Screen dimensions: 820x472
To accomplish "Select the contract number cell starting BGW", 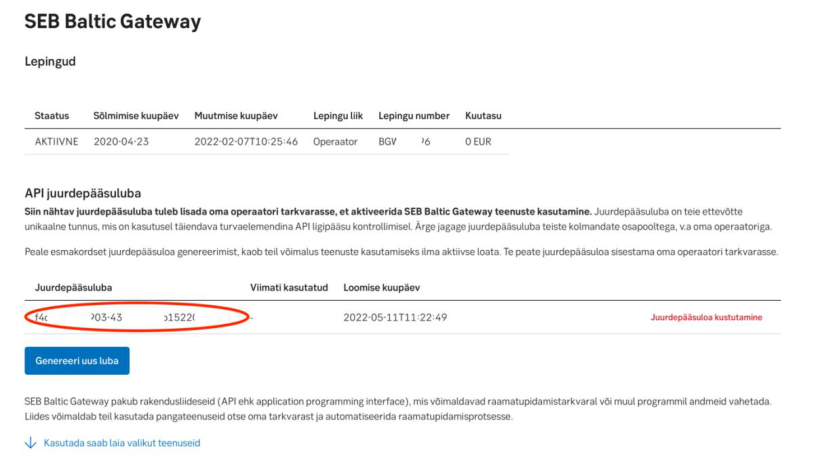I will [x=404, y=142].
